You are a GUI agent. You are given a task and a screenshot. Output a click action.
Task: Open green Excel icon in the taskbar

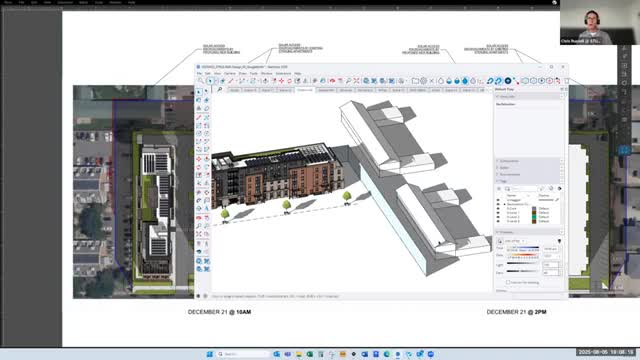[x=310, y=354]
